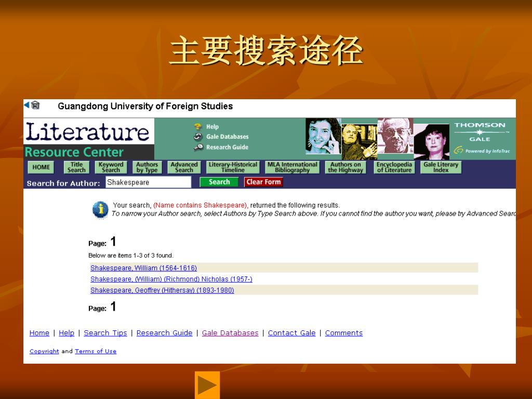The width and height of the screenshot is (532, 399).
Task: Click the Search for Author input field
Action: coord(148,182)
